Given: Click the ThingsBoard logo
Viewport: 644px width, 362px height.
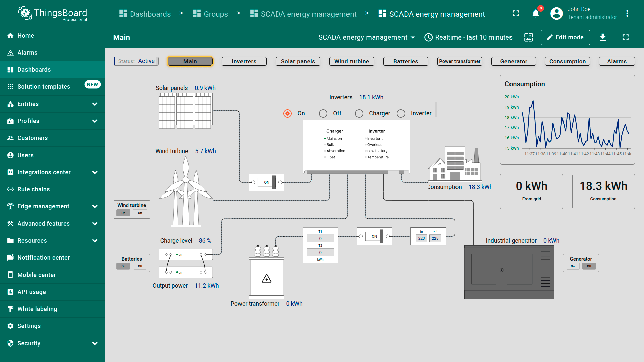Looking at the screenshot, I should 53,14.
